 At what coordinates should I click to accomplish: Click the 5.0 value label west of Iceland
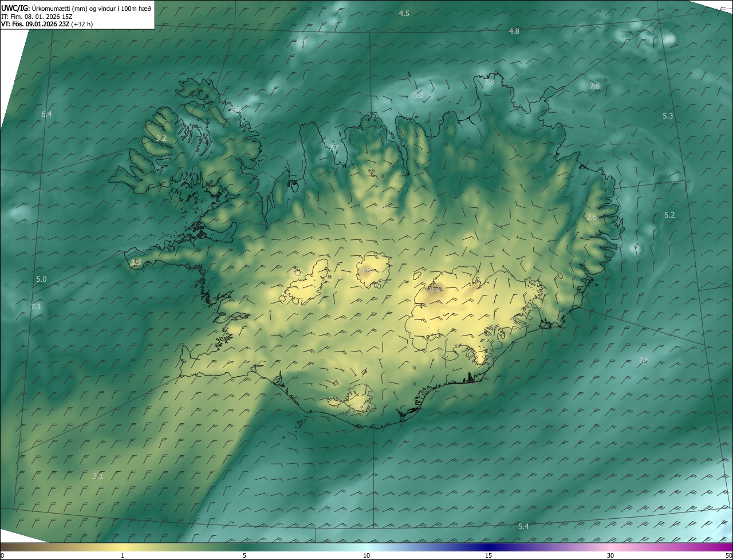click(41, 279)
